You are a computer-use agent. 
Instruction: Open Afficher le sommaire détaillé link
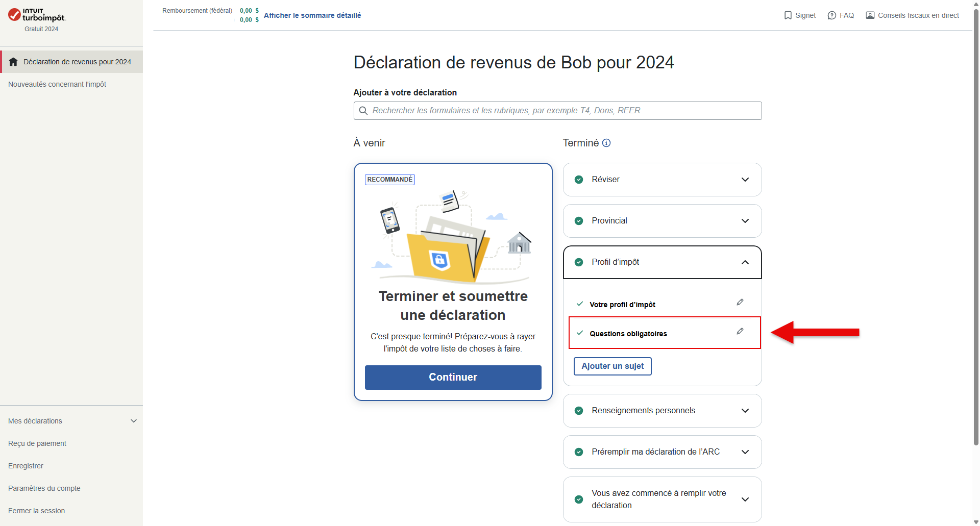pyautogui.click(x=312, y=15)
